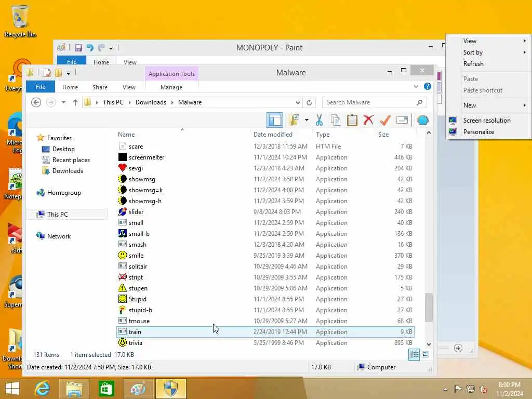This screenshot has width=532, height=399.
Task: Open the Quick Access Toolbar dropdown in Malware
Action: click(68, 73)
